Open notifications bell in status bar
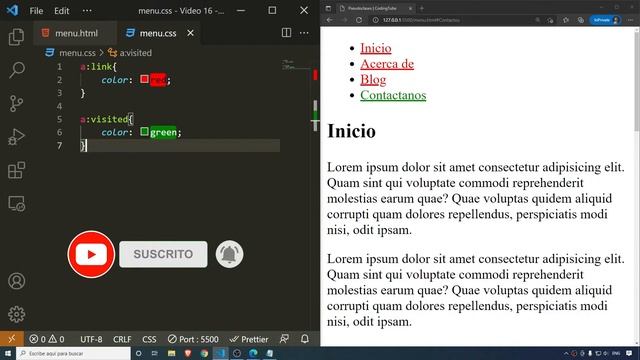Screen dimensions: 640x360 [305, 339]
